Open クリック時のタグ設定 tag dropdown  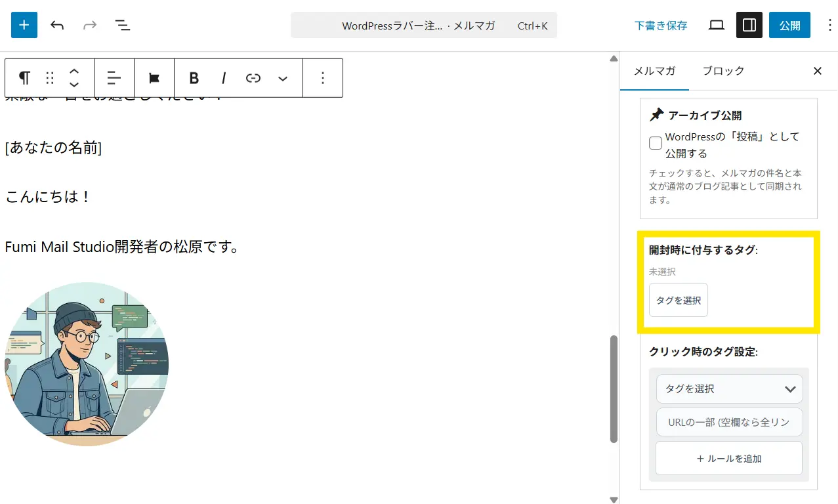click(x=729, y=388)
